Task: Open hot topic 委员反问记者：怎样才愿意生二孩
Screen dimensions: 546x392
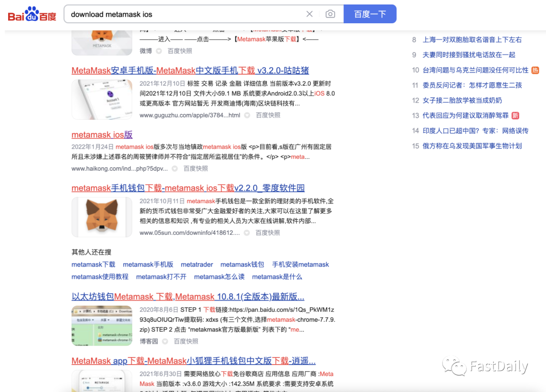Action: [472, 85]
